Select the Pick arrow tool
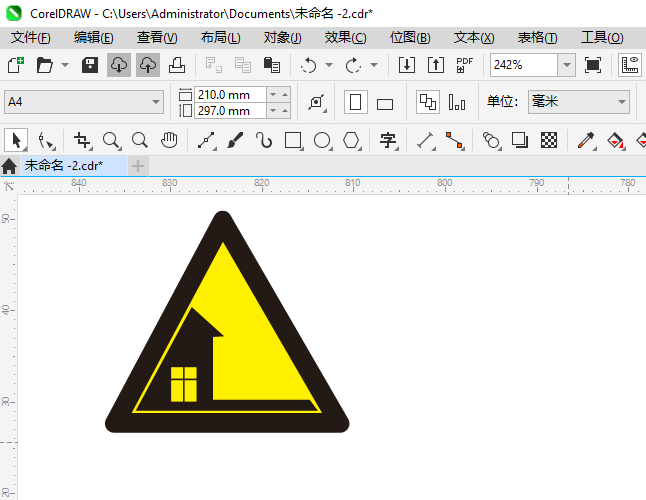This screenshot has width=646, height=500. (16, 140)
